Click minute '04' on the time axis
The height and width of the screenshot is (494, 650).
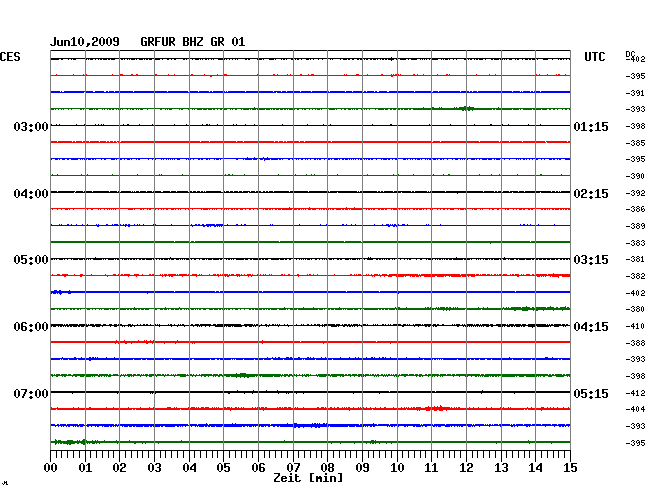pos(189,468)
